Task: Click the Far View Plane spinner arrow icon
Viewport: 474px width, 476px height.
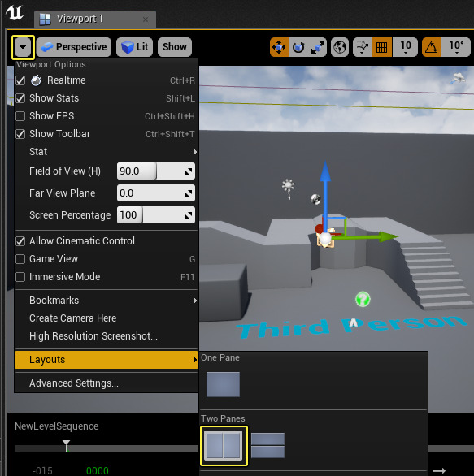Action: click(x=189, y=193)
